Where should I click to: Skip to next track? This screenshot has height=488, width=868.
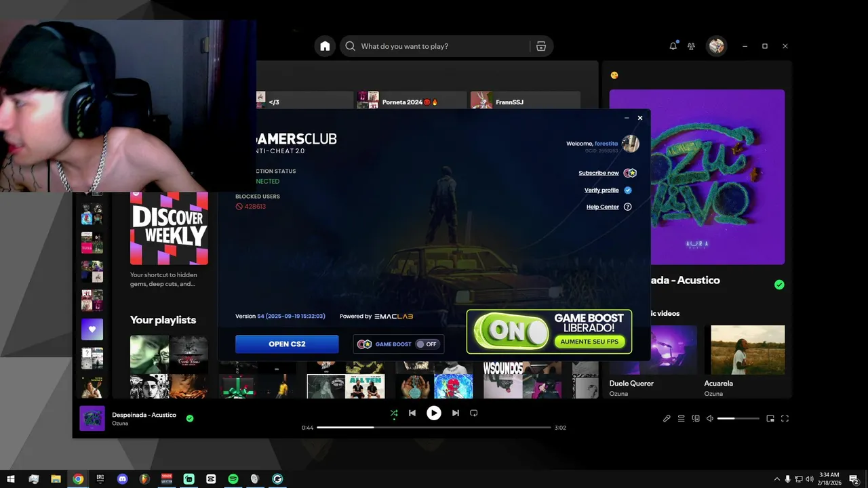click(x=456, y=413)
